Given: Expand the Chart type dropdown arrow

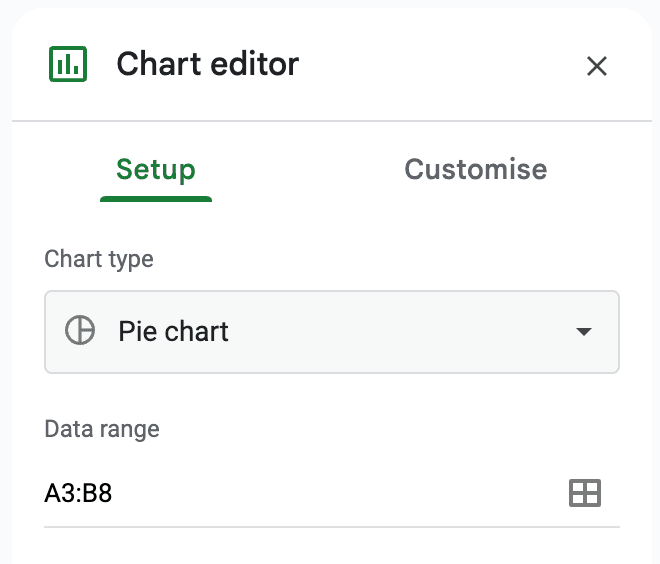Looking at the screenshot, I should coord(584,332).
